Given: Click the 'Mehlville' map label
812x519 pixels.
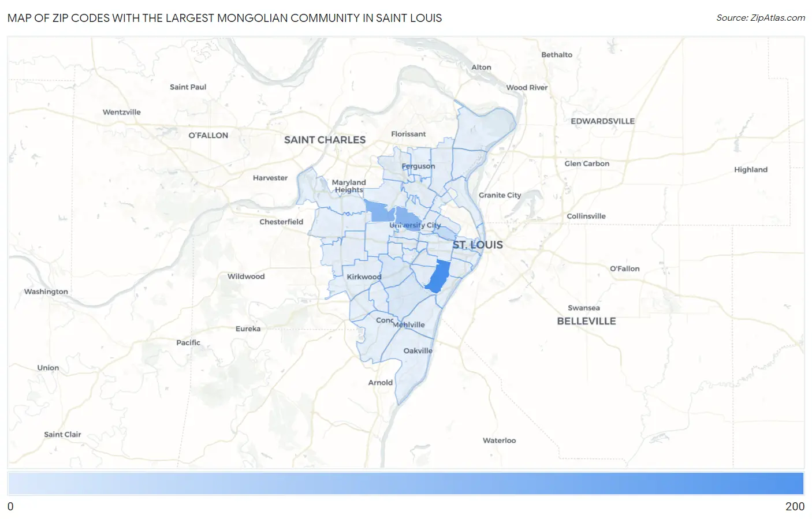Looking at the screenshot, I should click(409, 324).
